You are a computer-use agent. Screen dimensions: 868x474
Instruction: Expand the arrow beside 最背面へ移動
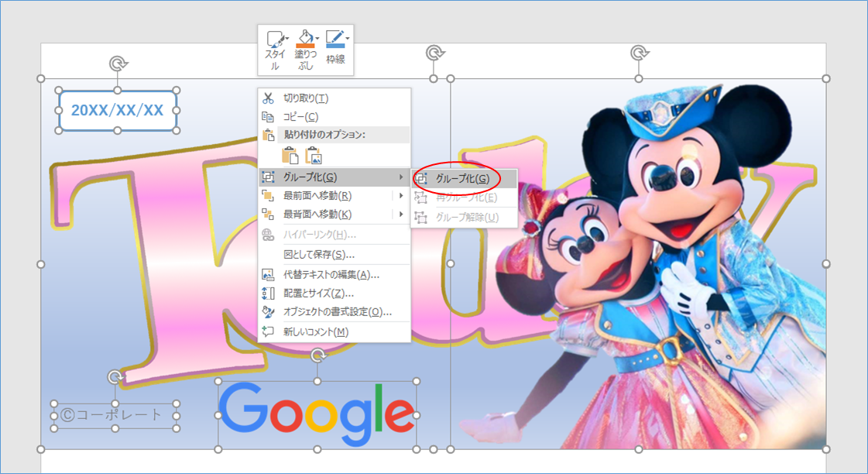tap(401, 215)
